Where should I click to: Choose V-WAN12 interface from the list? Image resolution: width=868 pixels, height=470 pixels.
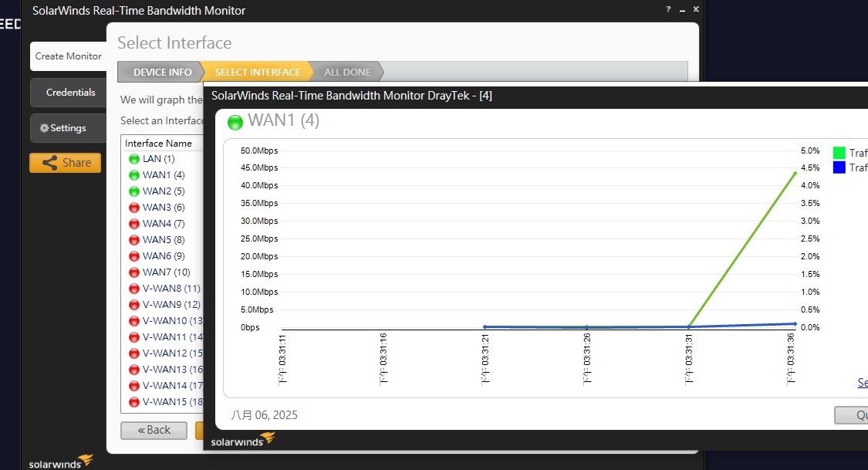(x=170, y=353)
